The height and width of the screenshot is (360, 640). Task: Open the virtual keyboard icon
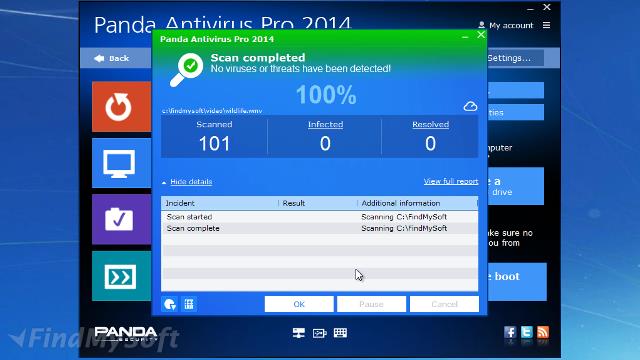tap(340, 333)
